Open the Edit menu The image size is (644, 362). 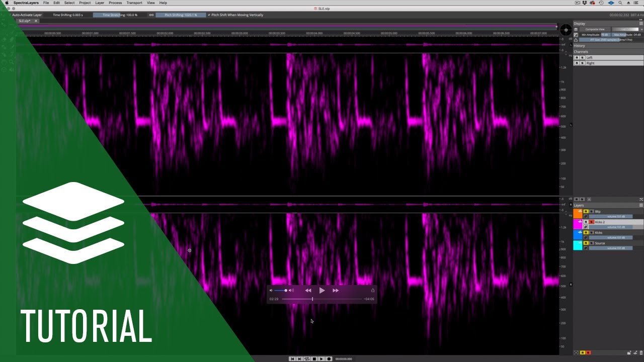coord(56,3)
